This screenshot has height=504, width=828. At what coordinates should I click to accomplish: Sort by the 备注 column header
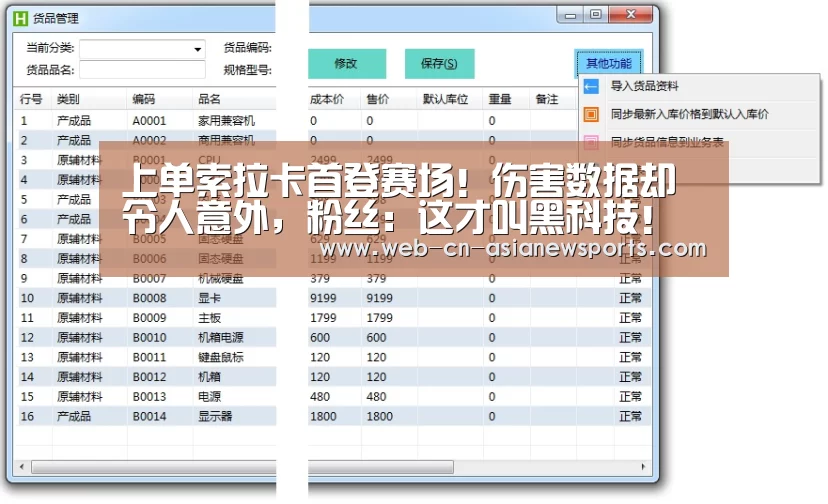tap(547, 99)
